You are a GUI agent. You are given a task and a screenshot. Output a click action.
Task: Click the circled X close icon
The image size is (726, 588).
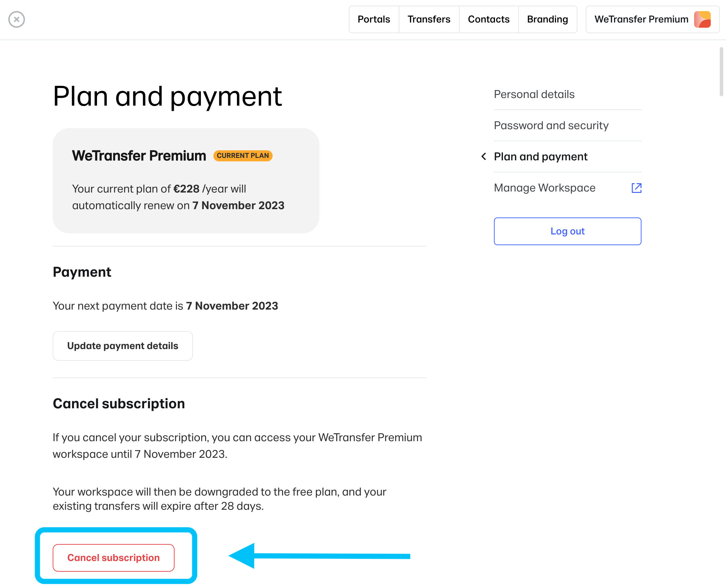17,19
